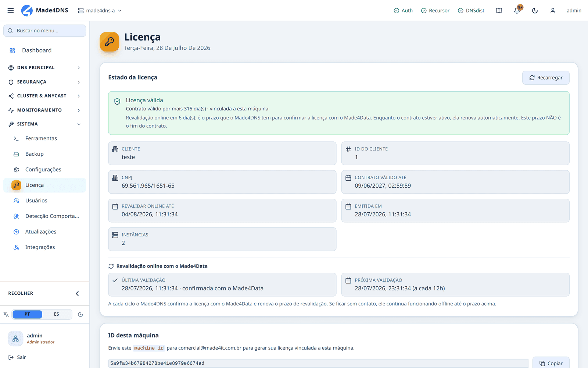Image resolution: width=588 pixels, height=368 pixels.
Task: Click the Sistema wrench icon
Action: [x=11, y=124]
